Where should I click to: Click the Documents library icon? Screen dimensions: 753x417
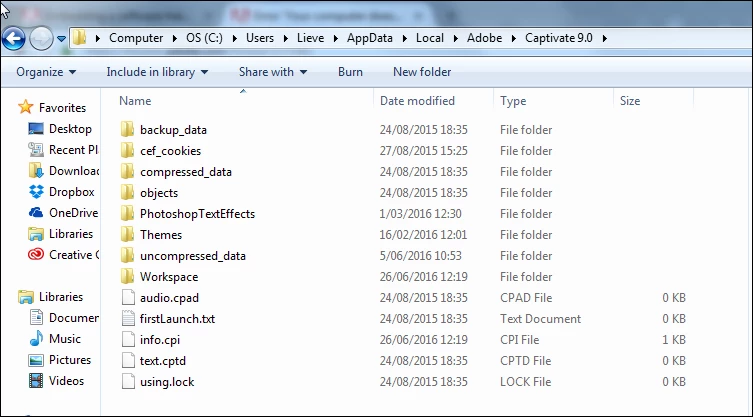[36, 317]
